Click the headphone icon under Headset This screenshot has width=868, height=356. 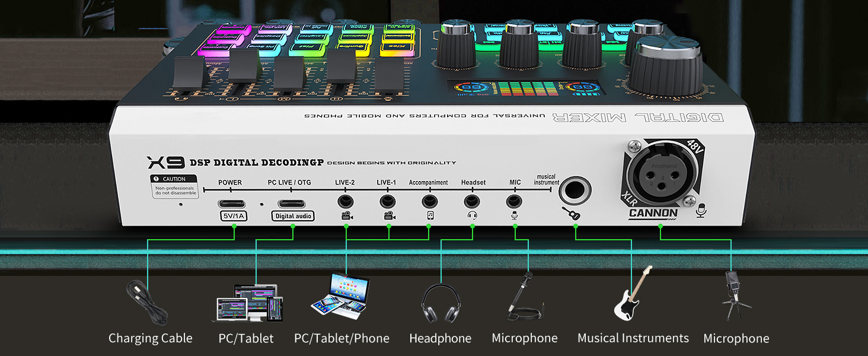[473, 216]
